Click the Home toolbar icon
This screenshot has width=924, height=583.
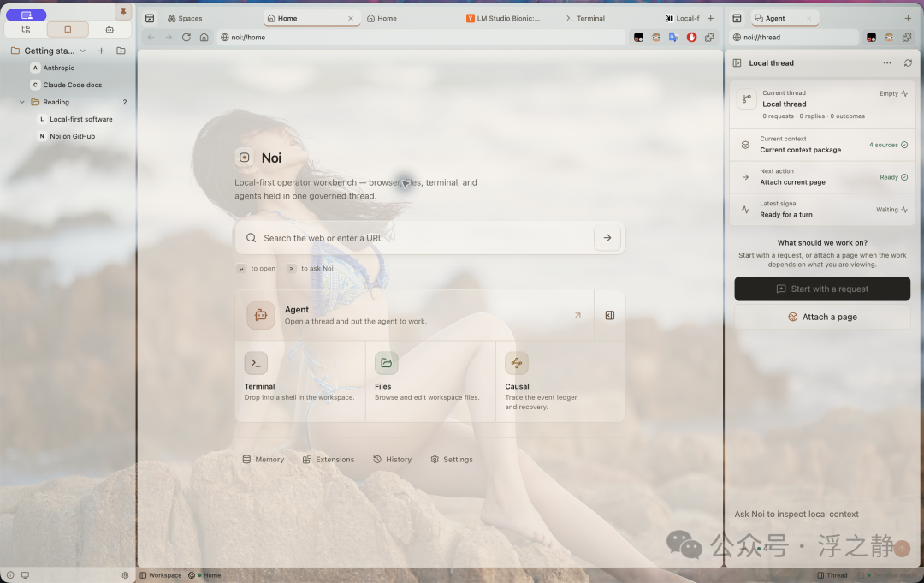(x=204, y=37)
